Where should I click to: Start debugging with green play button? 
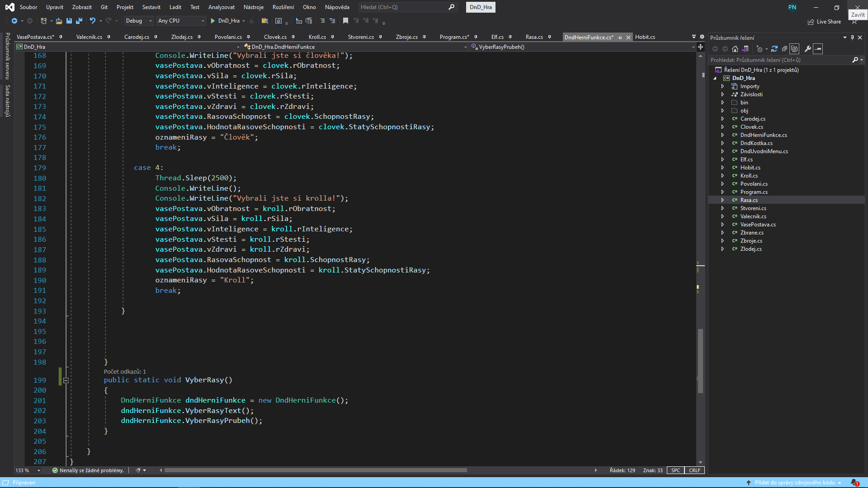212,21
